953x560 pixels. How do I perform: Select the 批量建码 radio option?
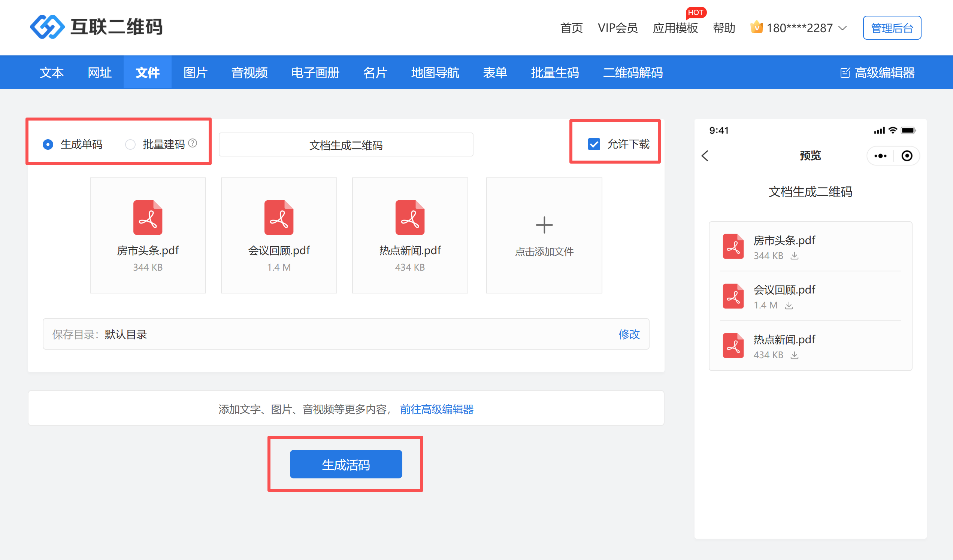click(x=130, y=144)
